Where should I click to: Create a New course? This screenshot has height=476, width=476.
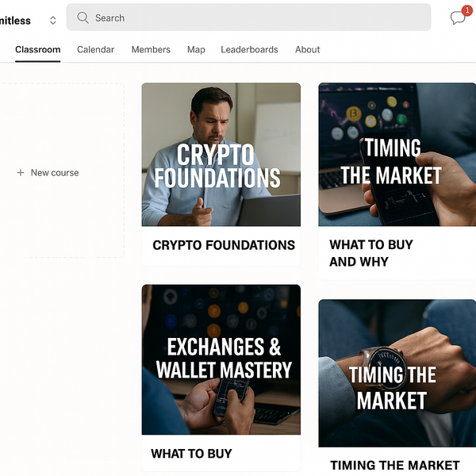55,172
